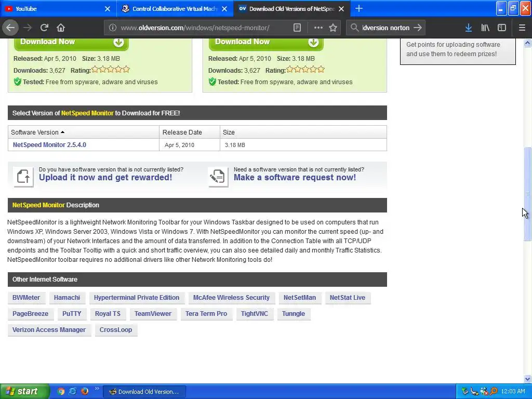The image size is (532, 399).
Task: Click the vertical scrollbar thumb
Action: tap(527, 194)
